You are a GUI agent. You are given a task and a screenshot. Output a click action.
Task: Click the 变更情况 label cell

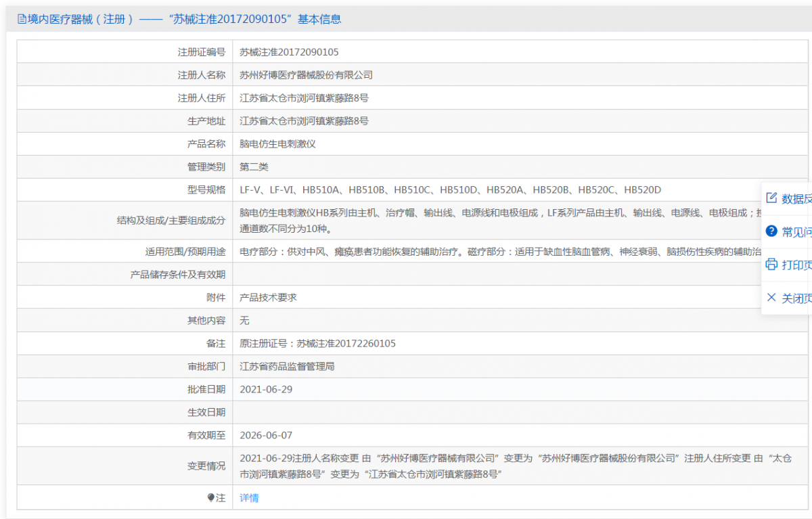tap(125, 466)
